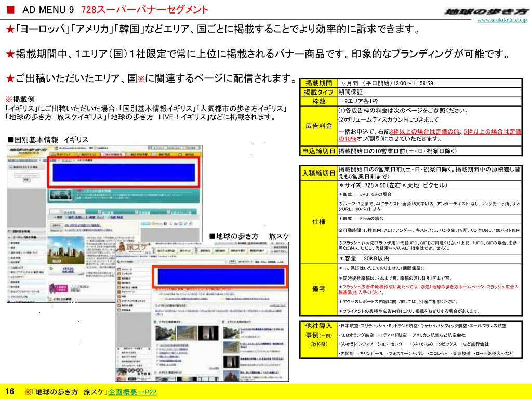Image resolution: width=532 pixels, height=399 pixels.
Task: Click the red square bullet before AD MENU 9
Action: coord(11,9)
